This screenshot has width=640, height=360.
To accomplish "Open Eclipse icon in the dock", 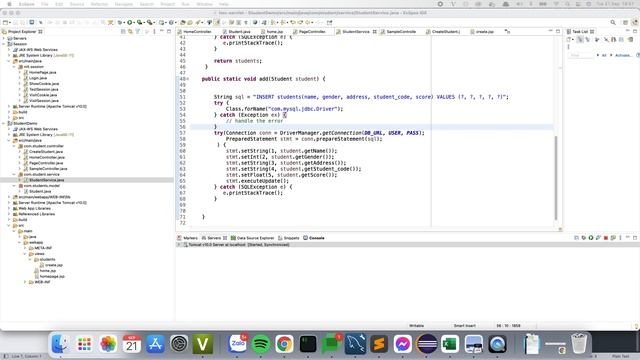I will click(x=426, y=344).
